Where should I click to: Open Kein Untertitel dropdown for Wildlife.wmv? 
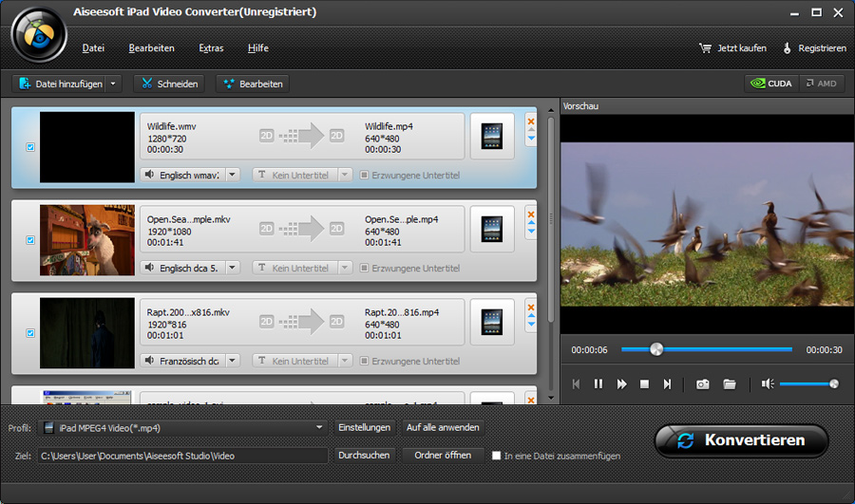pyautogui.click(x=345, y=175)
